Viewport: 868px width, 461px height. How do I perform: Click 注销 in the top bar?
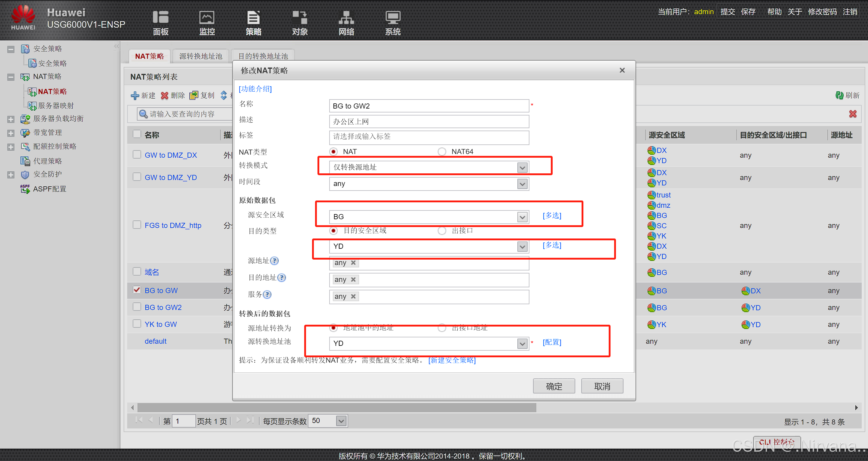tap(850, 12)
